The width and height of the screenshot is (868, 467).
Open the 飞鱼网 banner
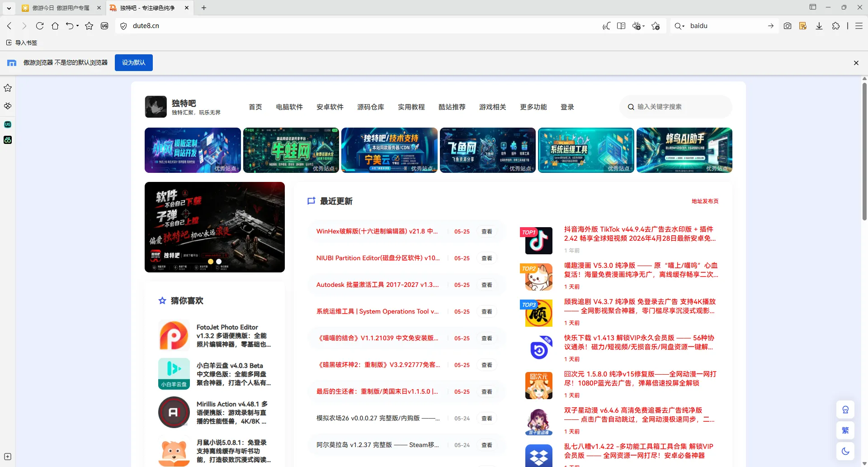pyautogui.click(x=488, y=150)
